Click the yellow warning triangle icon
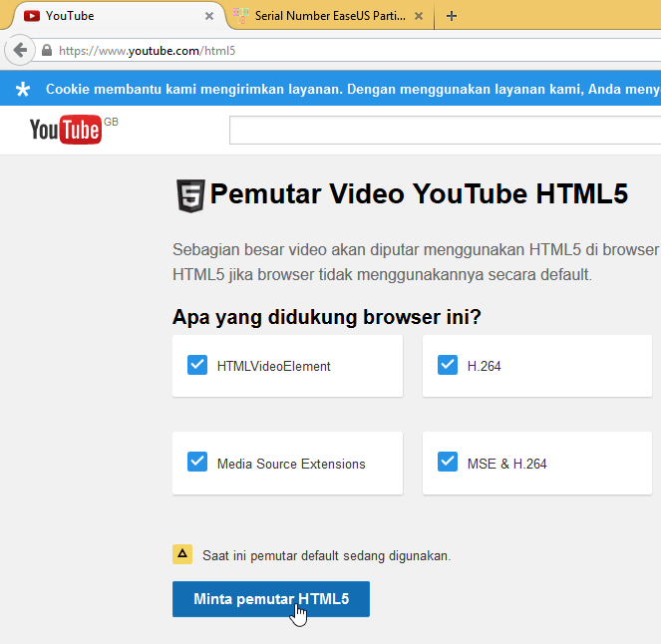The width and height of the screenshot is (661, 644). point(182,554)
